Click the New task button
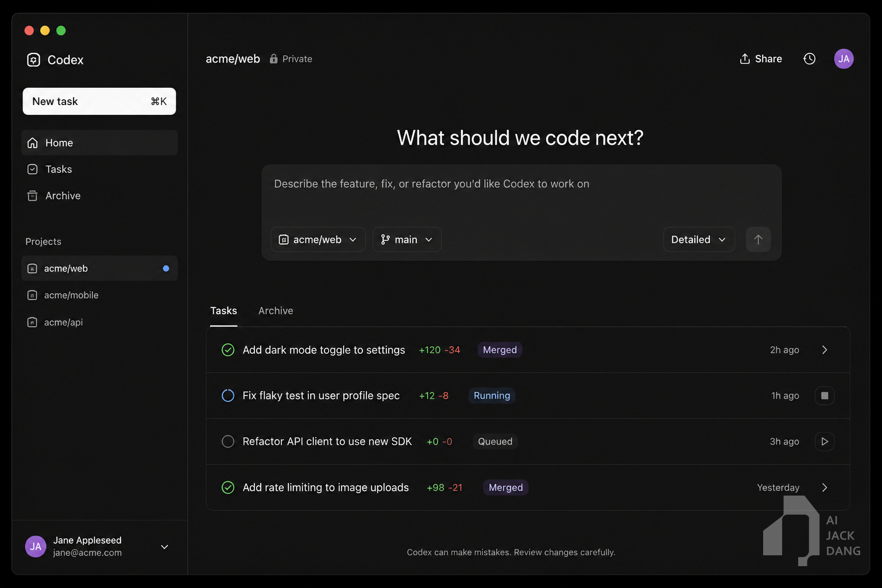Viewport: 882px width, 588px height. [x=99, y=101]
